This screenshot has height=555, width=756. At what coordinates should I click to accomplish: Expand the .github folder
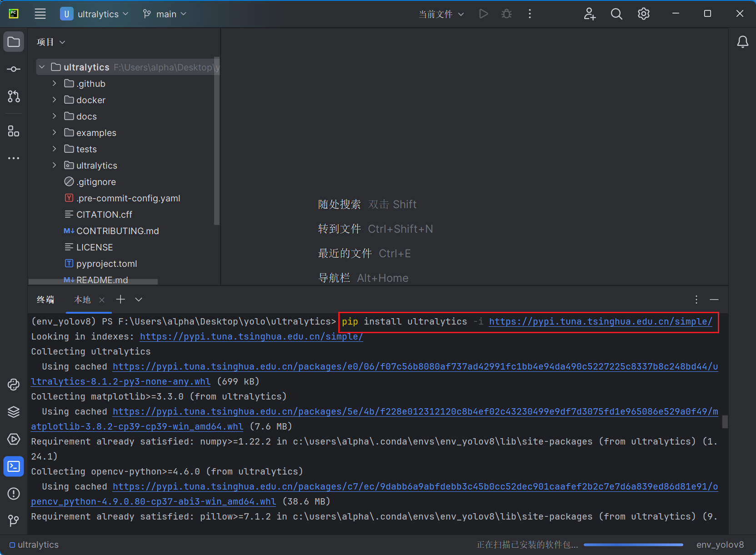click(x=54, y=84)
